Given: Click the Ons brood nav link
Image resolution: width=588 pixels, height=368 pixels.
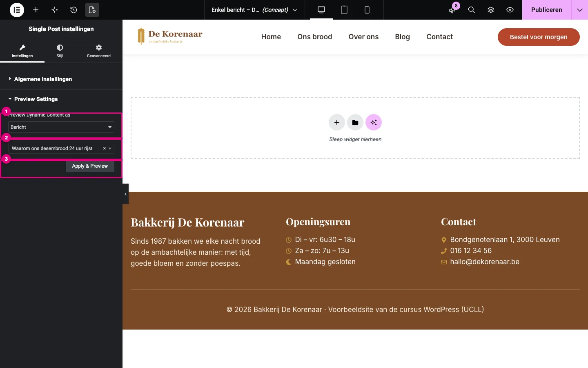Looking at the screenshot, I should click(315, 37).
